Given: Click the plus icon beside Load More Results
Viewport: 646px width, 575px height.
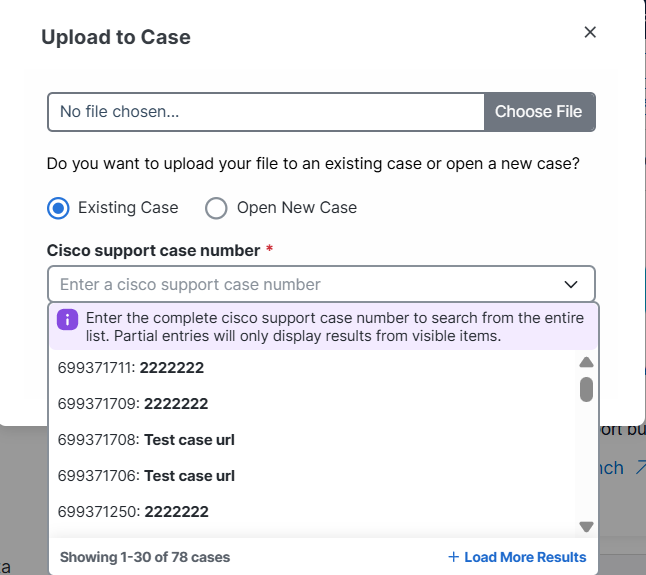Looking at the screenshot, I should click(x=453, y=557).
